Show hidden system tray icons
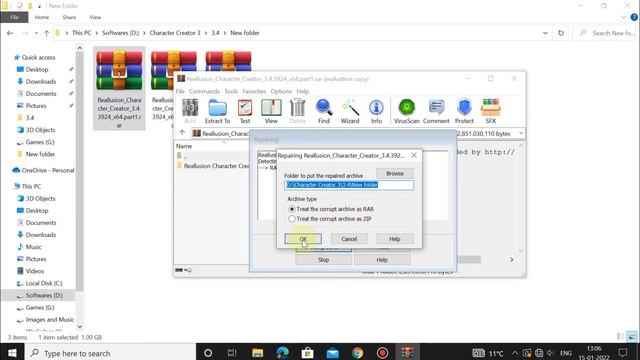 515,353
